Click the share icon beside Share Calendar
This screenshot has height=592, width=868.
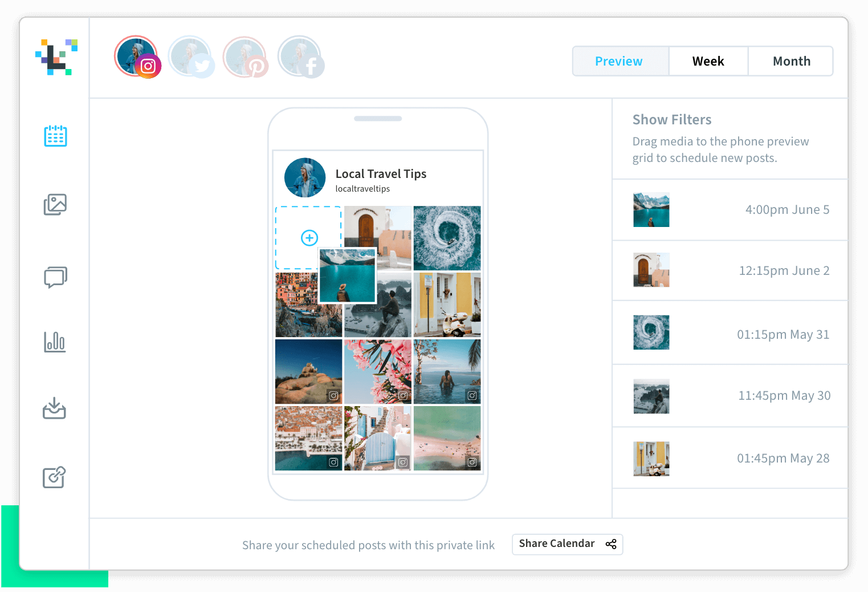click(611, 544)
